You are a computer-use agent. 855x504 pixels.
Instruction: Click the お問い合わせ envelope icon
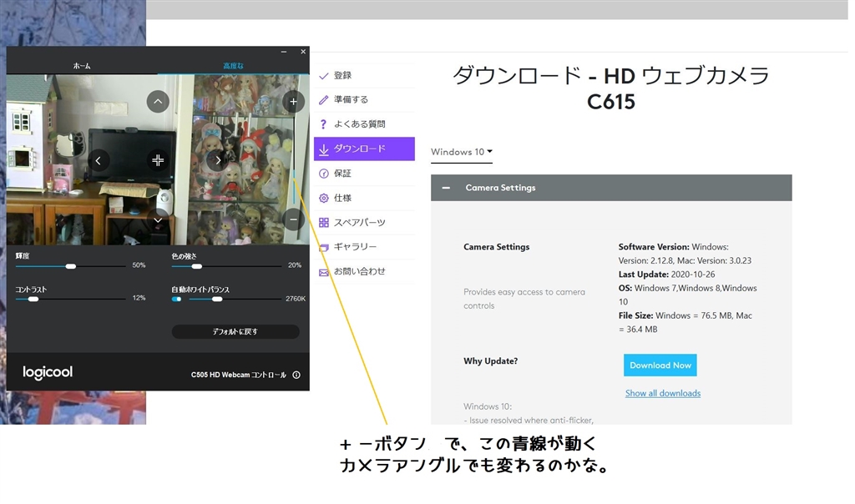(x=324, y=272)
